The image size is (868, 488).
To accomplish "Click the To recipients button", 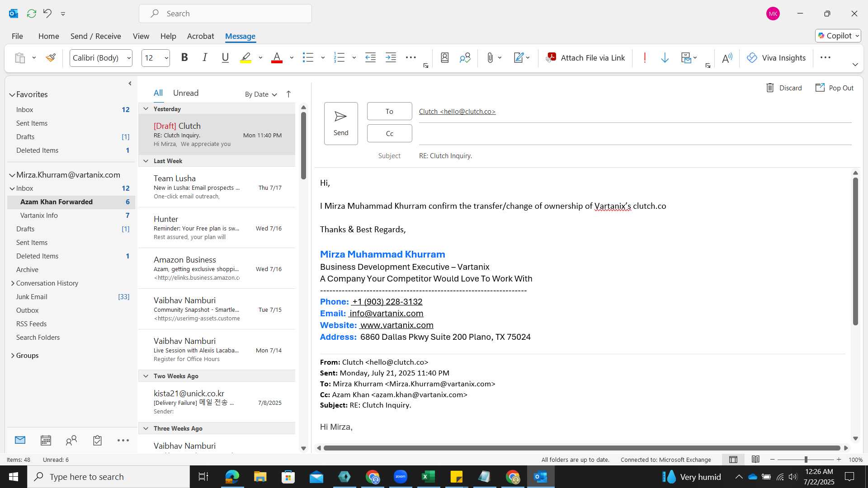I will pyautogui.click(x=389, y=111).
